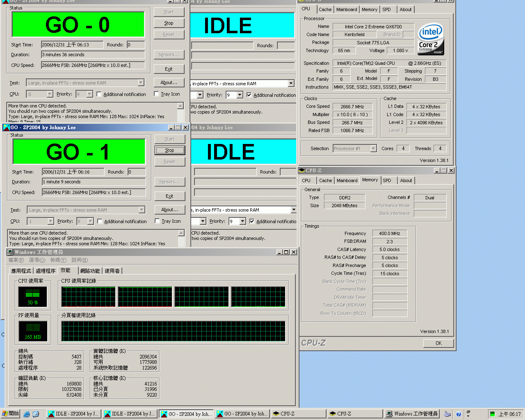Image resolution: width=525 pixels, height=420 pixels.
Task: Switch to the second CPU-Z taskbar item
Action: [355, 414]
